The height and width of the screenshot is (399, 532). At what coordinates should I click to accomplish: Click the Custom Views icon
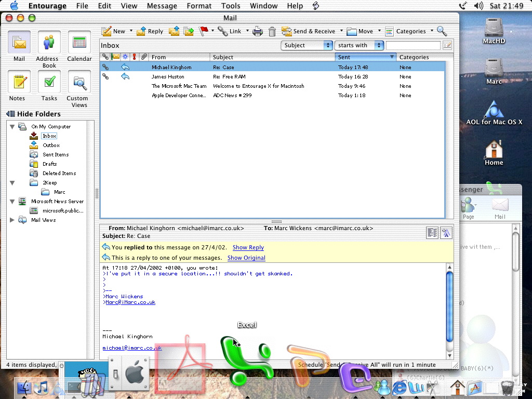(79, 82)
